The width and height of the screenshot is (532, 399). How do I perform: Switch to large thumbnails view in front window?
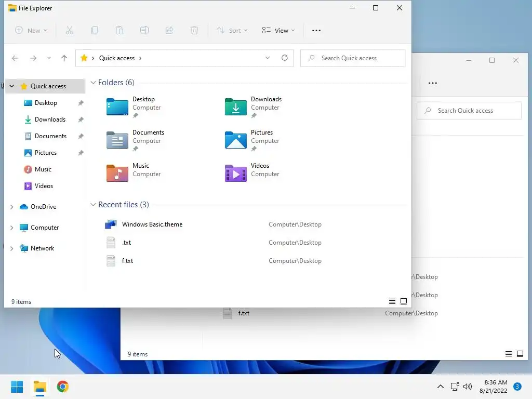point(403,301)
